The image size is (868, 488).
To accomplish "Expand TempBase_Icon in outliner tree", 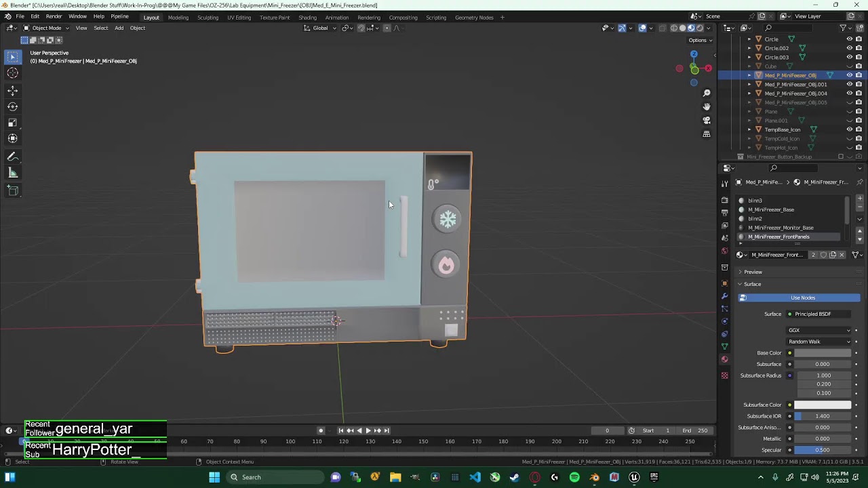I will (749, 129).
